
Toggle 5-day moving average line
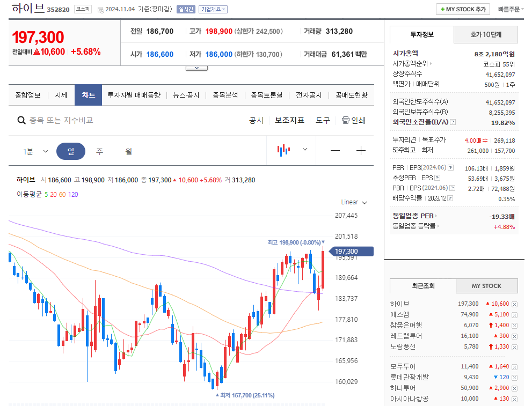(46, 195)
